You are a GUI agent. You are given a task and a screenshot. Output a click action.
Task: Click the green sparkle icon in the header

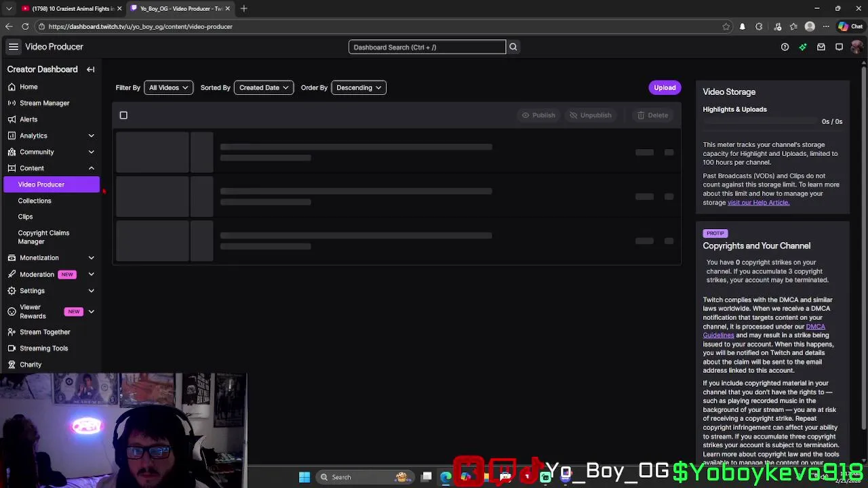pos(803,47)
